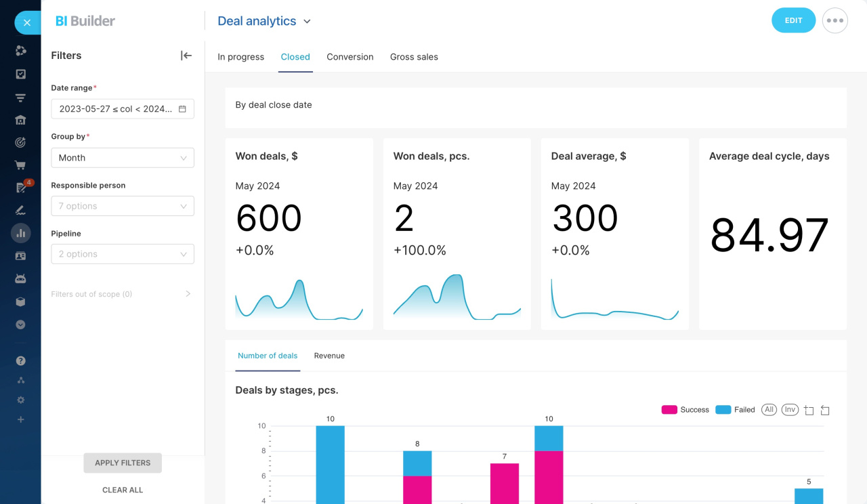Screen dimensions: 867x504
Task: Click the CLEAR ALL link
Action: click(x=123, y=490)
